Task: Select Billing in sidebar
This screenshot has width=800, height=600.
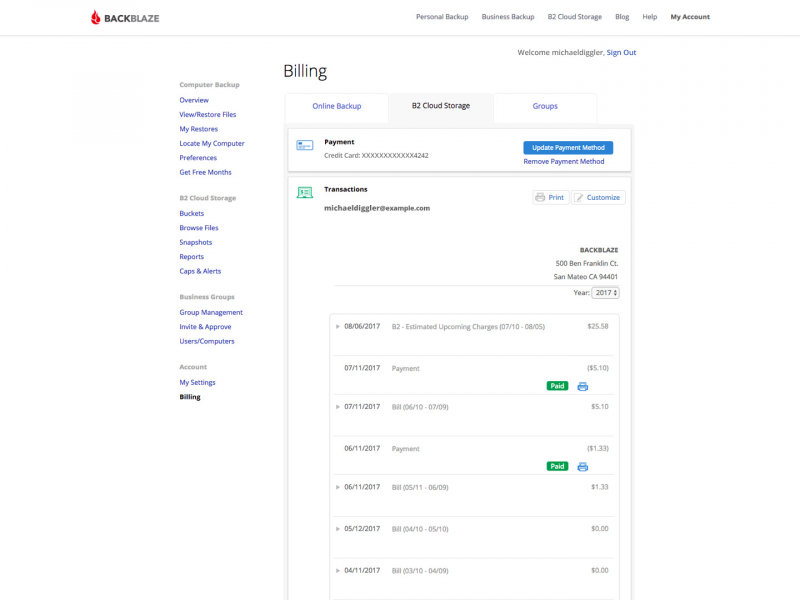Action: [190, 397]
